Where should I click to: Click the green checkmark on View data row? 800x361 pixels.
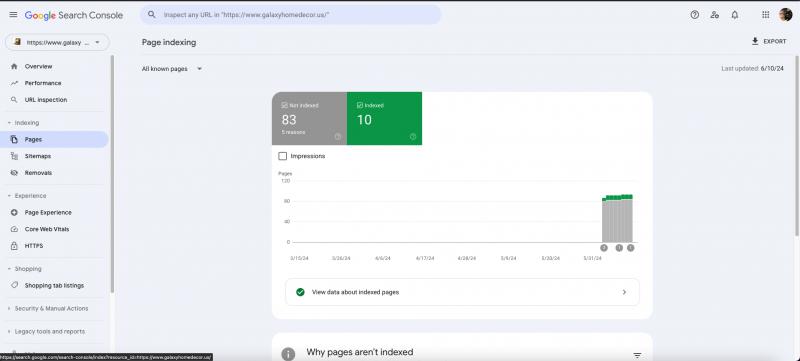tap(300, 292)
